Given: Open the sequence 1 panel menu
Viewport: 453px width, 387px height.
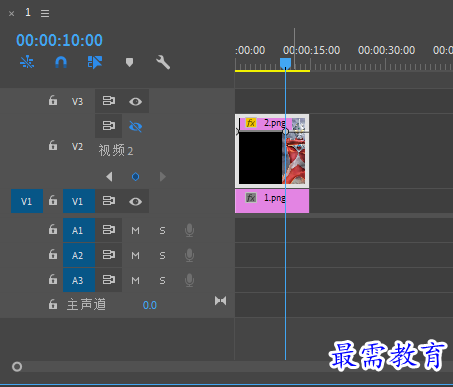Looking at the screenshot, I should pyautogui.click(x=45, y=13).
